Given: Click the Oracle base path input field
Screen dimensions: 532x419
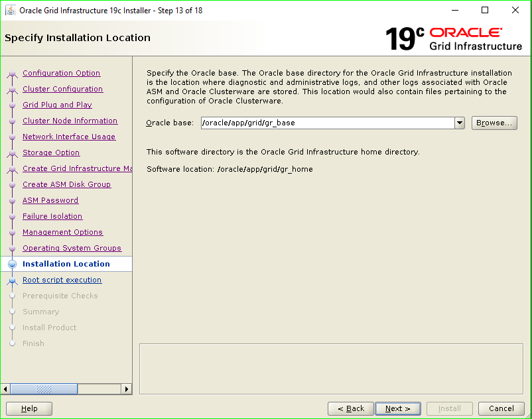Looking at the screenshot, I should (x=328, y=123).
